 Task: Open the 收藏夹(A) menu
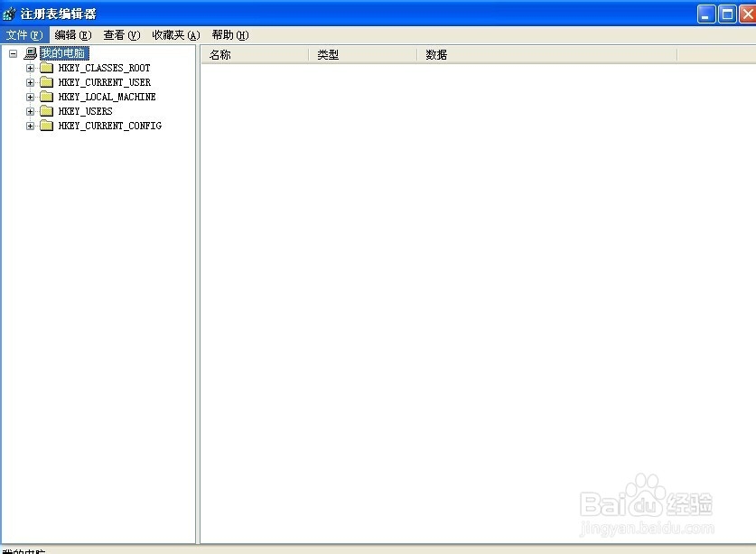[x=176, y=35]
